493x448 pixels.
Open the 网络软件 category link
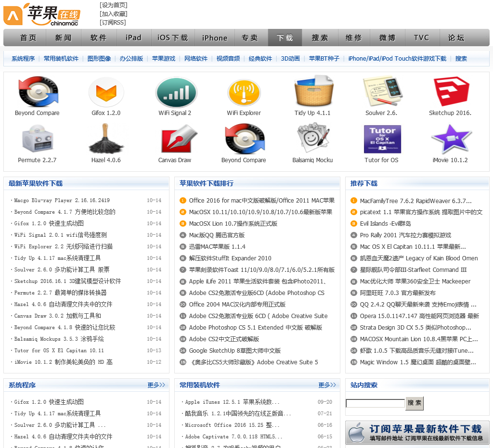pos(196,58)
